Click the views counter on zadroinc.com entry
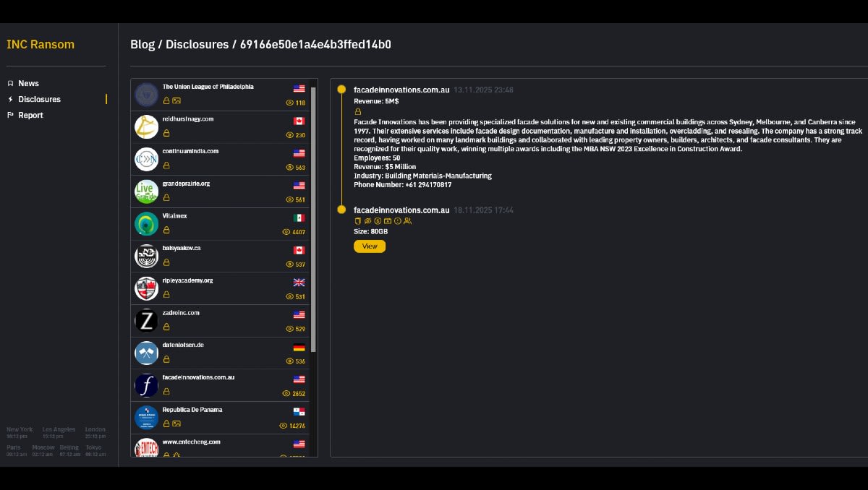Viewport: 868px width, 490px height. (295, 328)
